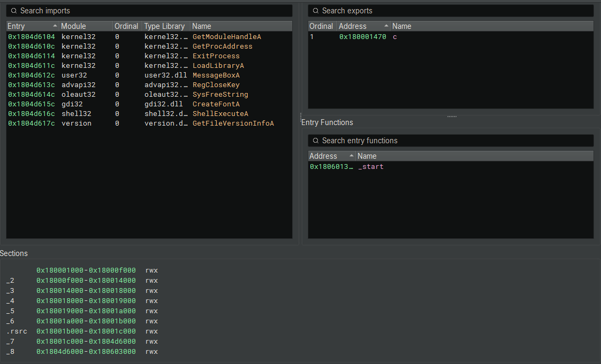Sort imports by the Ordinal column header
Image resolution: width=601 pixels, height=364 pixels.
click(126, 26)
